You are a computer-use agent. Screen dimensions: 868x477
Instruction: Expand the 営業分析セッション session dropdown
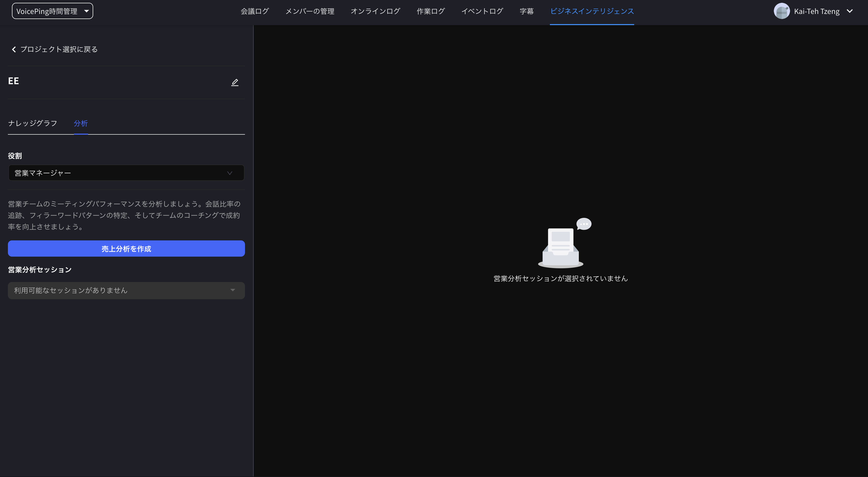click(126, 290)
